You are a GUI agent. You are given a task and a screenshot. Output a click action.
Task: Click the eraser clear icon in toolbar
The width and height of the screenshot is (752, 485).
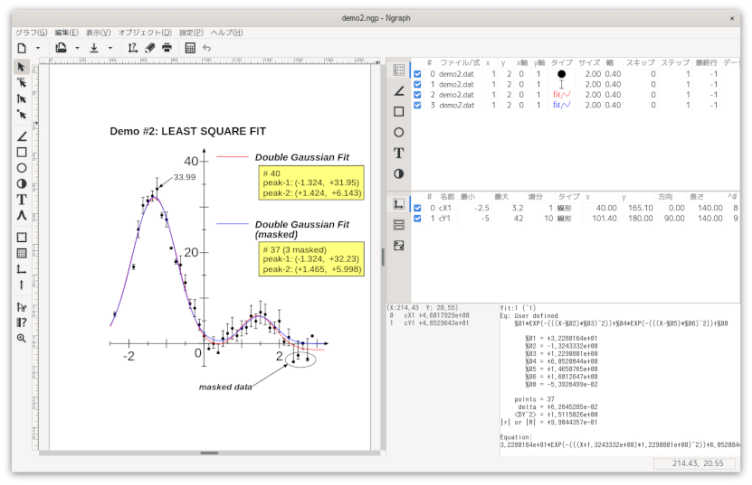coord(150,47)
